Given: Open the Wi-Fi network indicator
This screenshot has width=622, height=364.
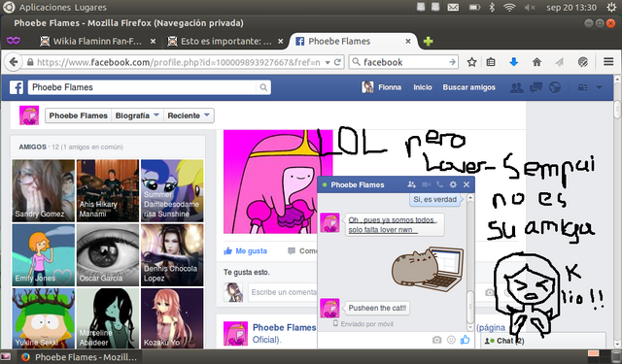Looking at the screenshot, I should point(509,7).
